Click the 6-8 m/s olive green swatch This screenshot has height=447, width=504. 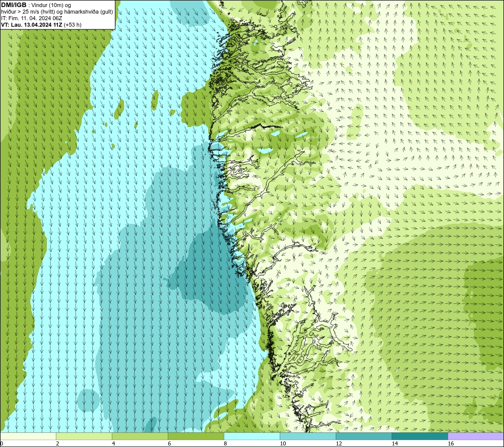[196, 436]
